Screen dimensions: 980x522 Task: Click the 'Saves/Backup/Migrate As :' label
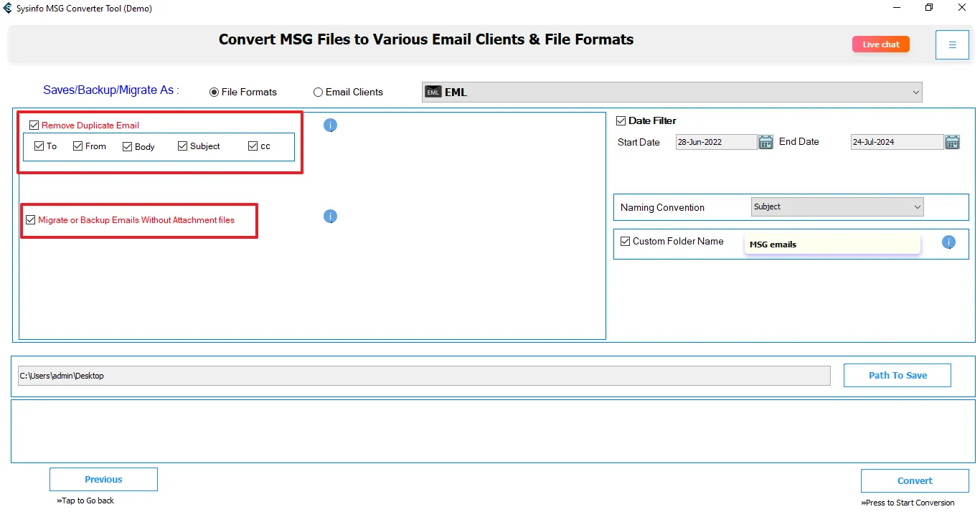pos(111,90)
